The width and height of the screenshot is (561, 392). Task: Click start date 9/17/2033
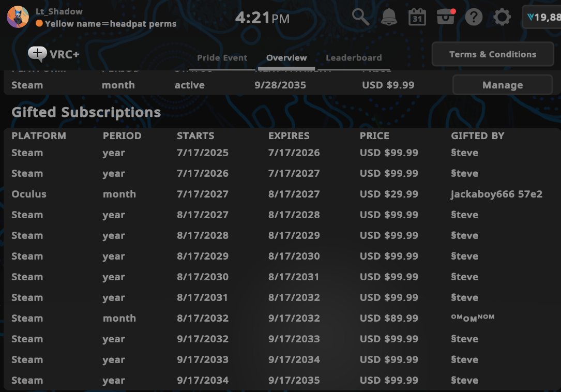coord(203,359)
